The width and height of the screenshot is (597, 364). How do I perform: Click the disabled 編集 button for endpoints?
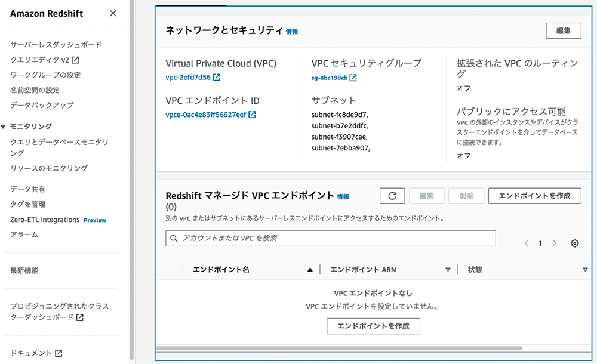[426, 196]
